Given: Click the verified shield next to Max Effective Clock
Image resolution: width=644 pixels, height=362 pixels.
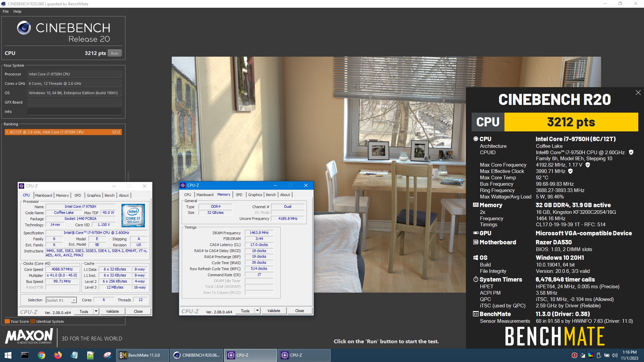Looking at the screenshot, I should [571, 171].
